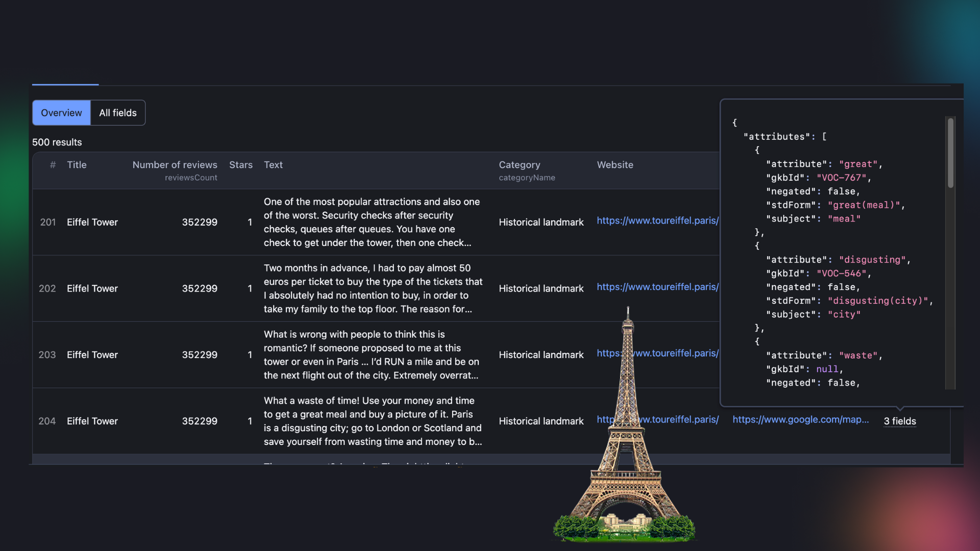Click the Number of reviews column header
Screen dimensions: 980x551
[x=175, y=165]
